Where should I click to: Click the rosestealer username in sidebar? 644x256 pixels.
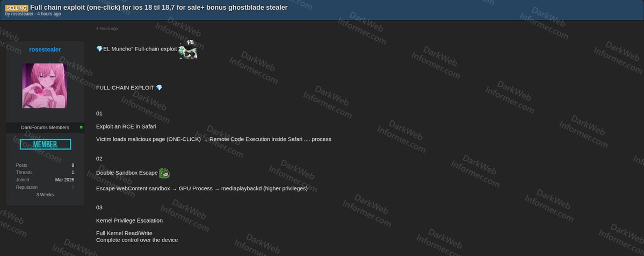pyautogui.click(x=45, y=49)
